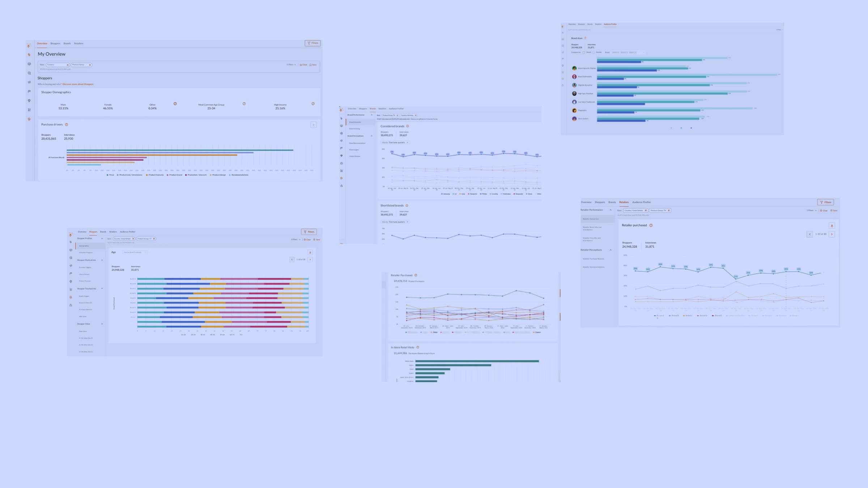Click the megaphone icon in the sidebar navigation

pyautogui.click(x=29, y=82)
